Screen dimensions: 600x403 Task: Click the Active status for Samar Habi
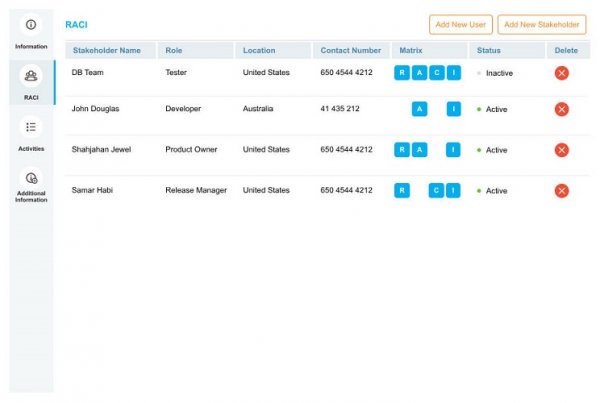pos(496,191)
